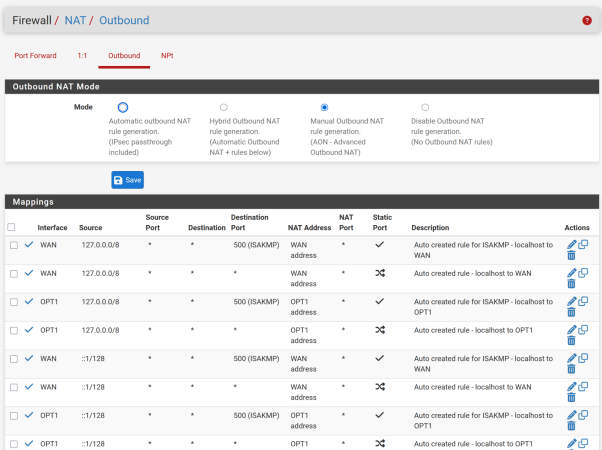Check the WAN ::1/128 ISAKMP rule checkbox
The height and width of the screenshot is (450, 602).
coord(14,359)
